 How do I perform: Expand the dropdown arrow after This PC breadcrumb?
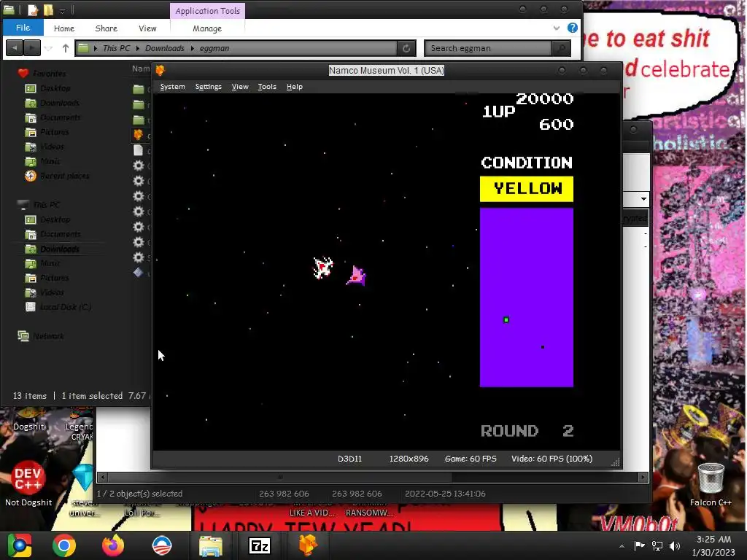click(x=138, y=48)
